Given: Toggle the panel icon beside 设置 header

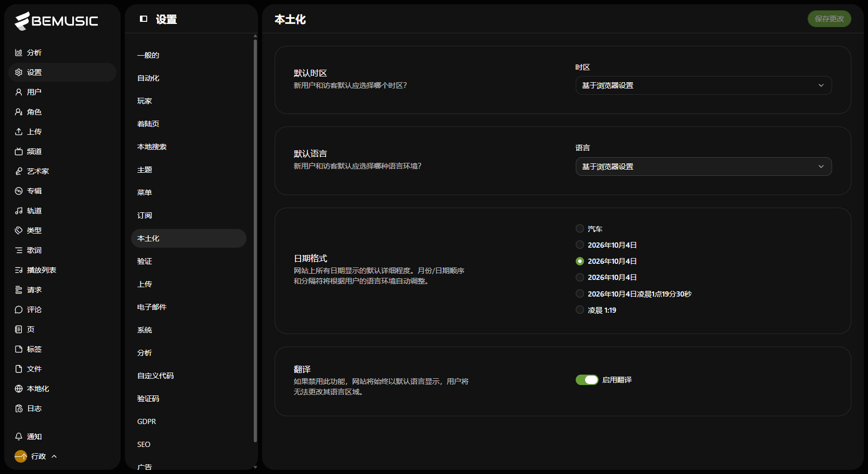Looking at the screenshot, I should 144,19.
